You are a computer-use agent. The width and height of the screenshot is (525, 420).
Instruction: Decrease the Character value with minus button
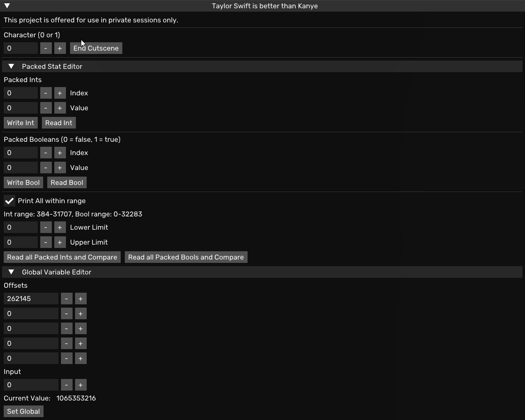pyautogui.click(x=46, y=48)
